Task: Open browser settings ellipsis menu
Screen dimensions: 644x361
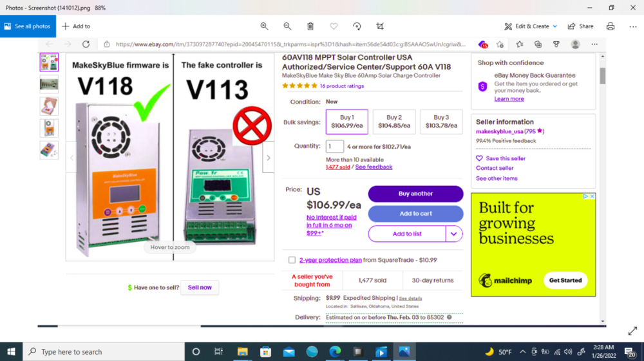Action: click(594, 44)
